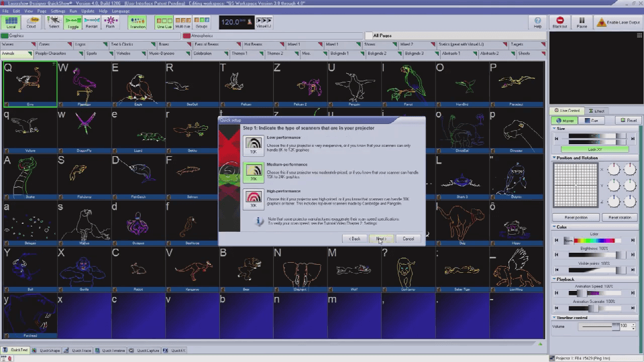Screen dimensions: 644x362
Task: Click Reset rotation button
Action: coord(619,217)
